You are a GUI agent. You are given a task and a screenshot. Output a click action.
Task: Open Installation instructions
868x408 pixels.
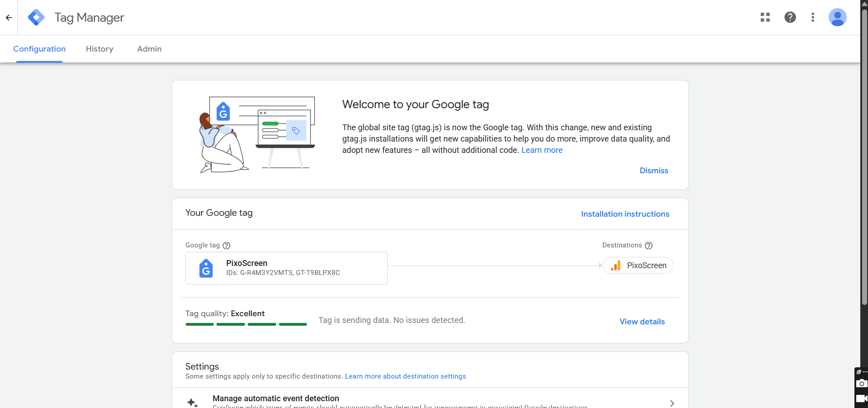(625, 214)
